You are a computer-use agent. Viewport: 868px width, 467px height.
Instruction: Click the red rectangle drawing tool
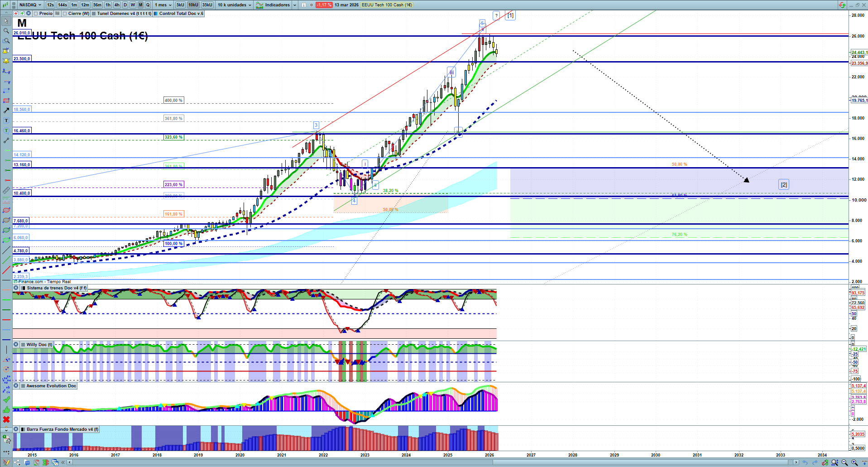point(6,101)
